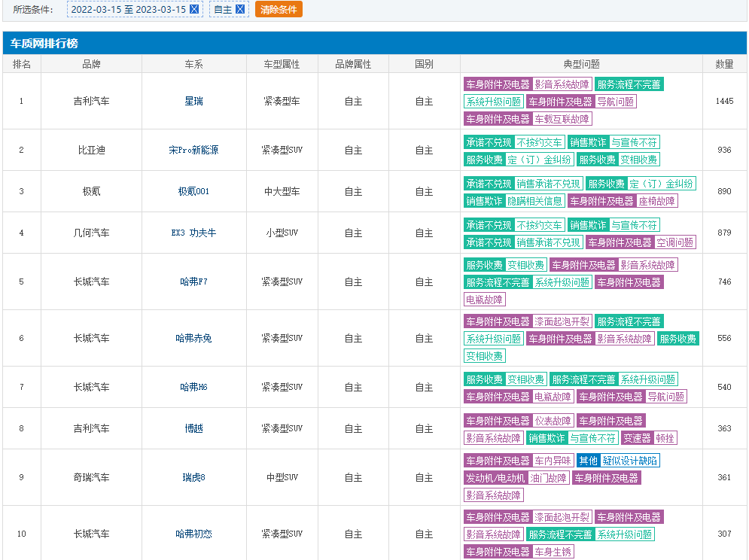Click the 车质网排行榜 panel title
The image size is (749, 560).
click(x=44, y=44)
